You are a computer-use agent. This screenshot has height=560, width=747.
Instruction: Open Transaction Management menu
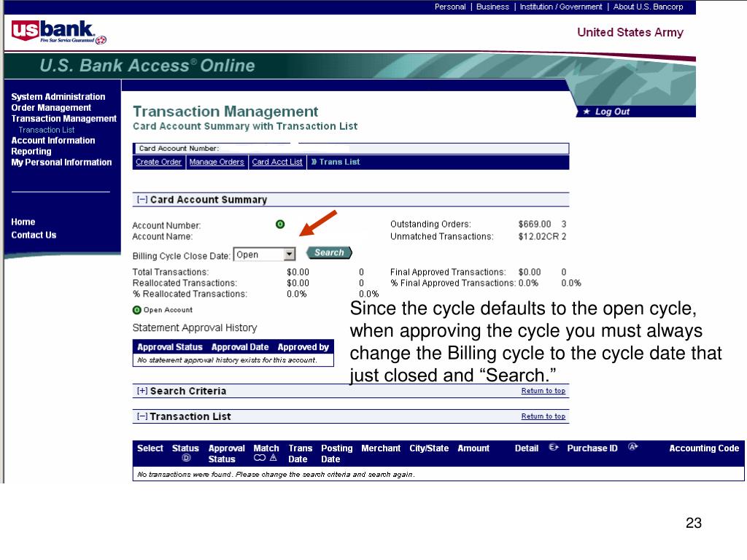tap(64, 119)
